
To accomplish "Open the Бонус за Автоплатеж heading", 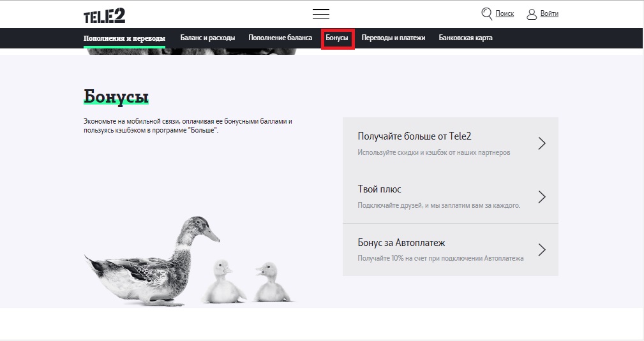I will (401, 243).
